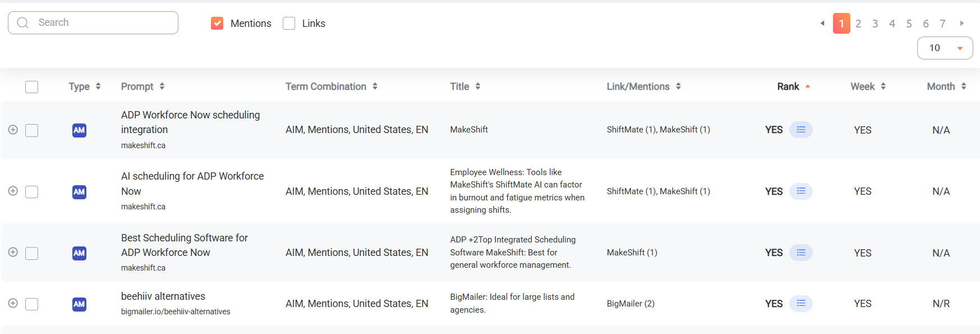Image resolution: width=980 pixels, height=334 pixels.
Task: Open page 7 of results
Action: (942, 24)
